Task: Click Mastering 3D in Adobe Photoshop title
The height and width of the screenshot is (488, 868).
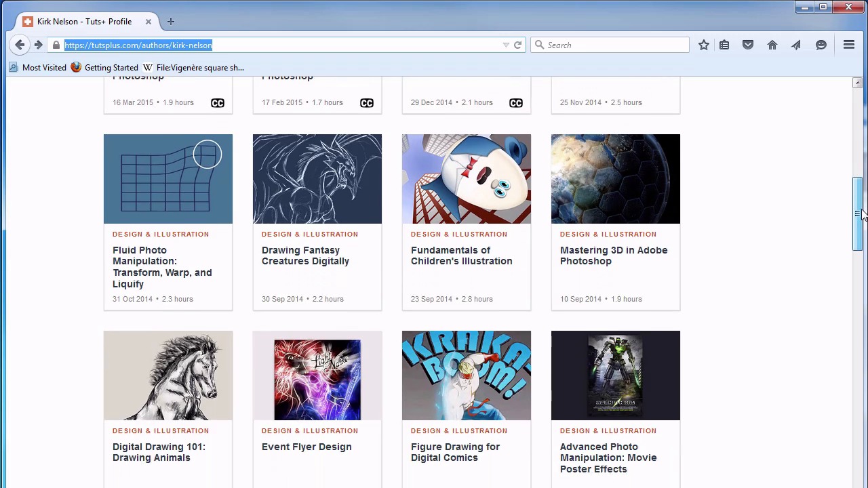Action: click(614, 256)
